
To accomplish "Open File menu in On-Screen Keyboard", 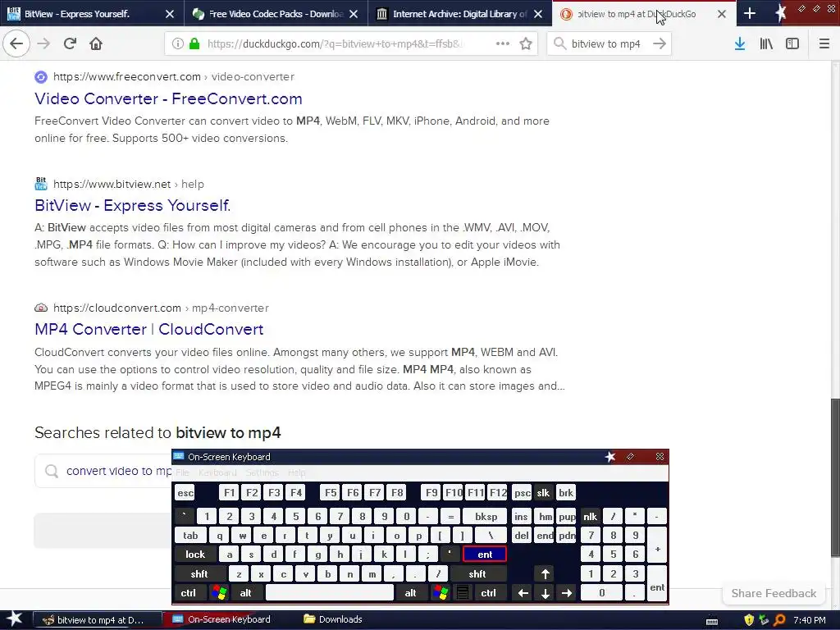I will click(x=182, y=472).
